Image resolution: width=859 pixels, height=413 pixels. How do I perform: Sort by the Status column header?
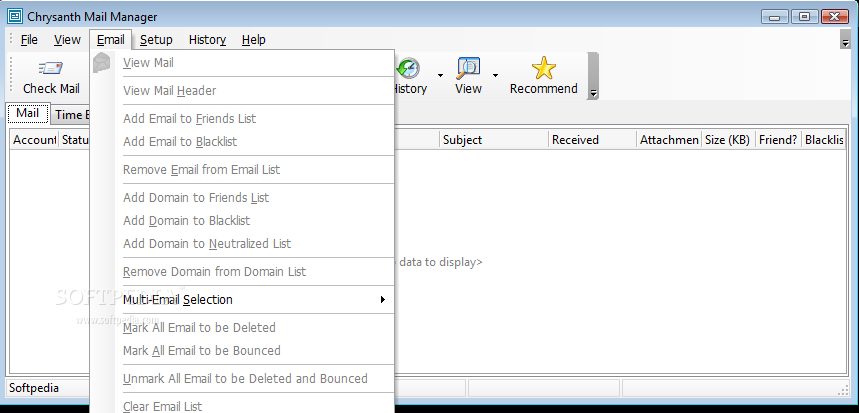75,140
